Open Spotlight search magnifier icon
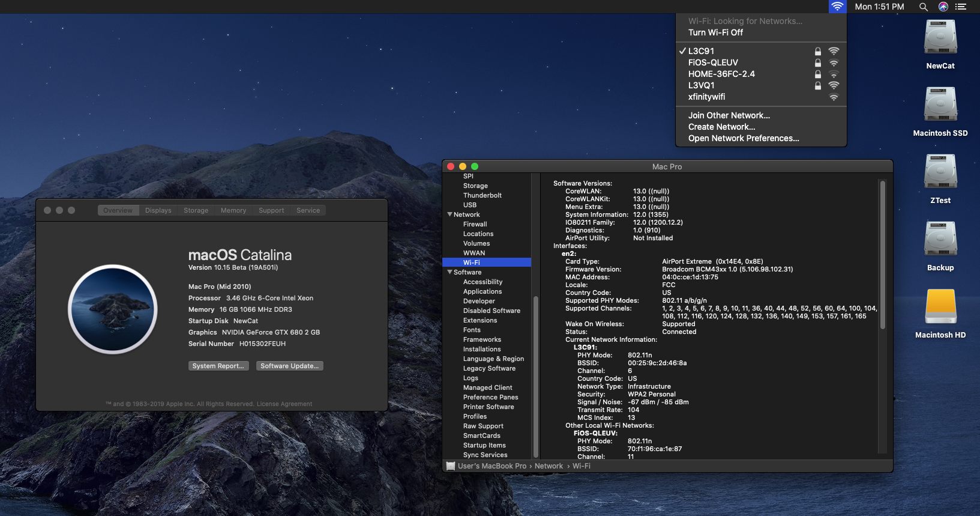 pyautogui.click(x=924, y=7)
